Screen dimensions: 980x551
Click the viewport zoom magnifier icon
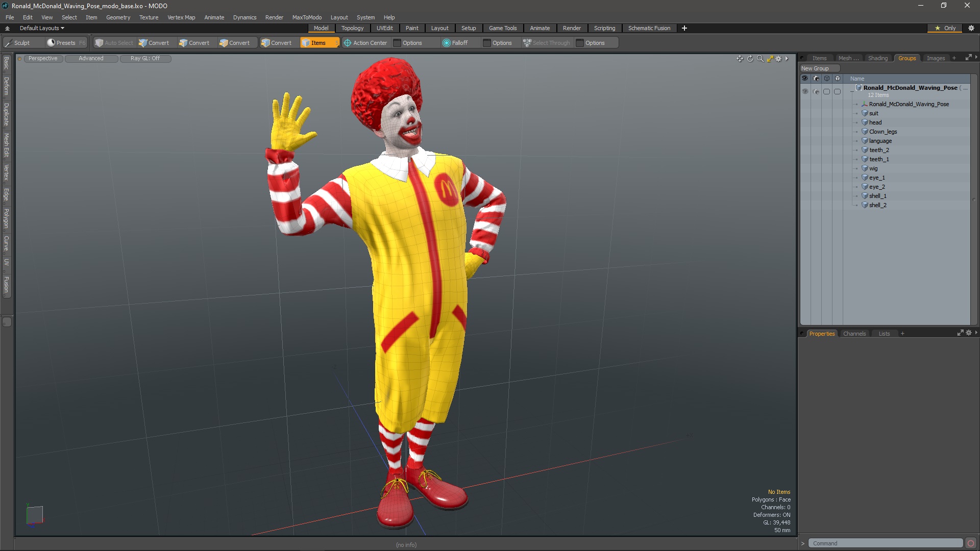(760, 59)
